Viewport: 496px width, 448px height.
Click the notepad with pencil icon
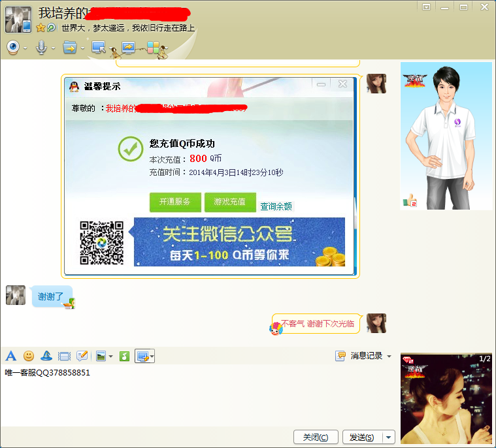(x=82, y=356)
